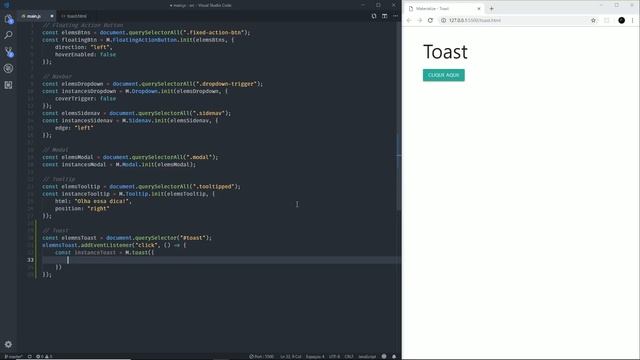The image size is (640, 360).
Task: Change the CRLF end of line sequence
Action: pyautogui.click(x=349, y=356)
